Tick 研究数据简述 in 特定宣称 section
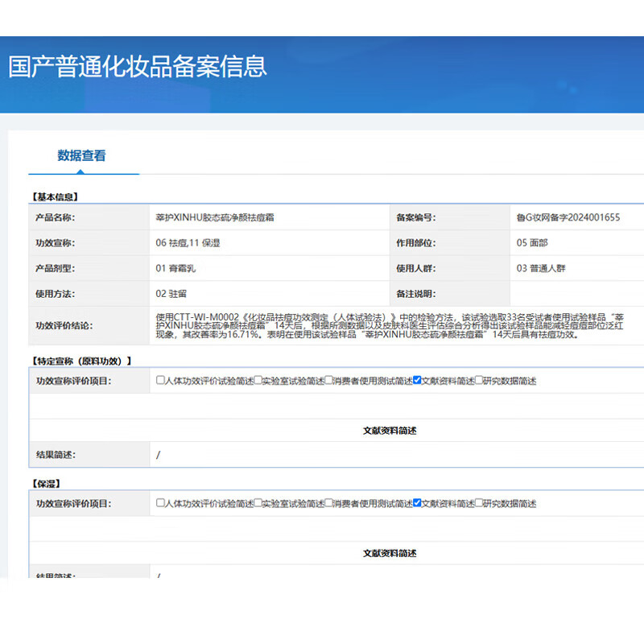Screen dimensions: 644x644 (x=480, y=381)
